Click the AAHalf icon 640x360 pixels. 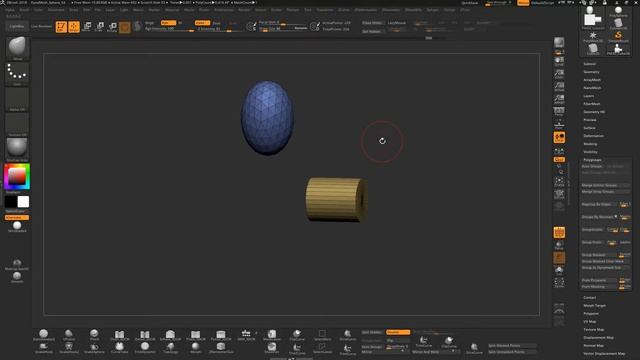(559, 99)
